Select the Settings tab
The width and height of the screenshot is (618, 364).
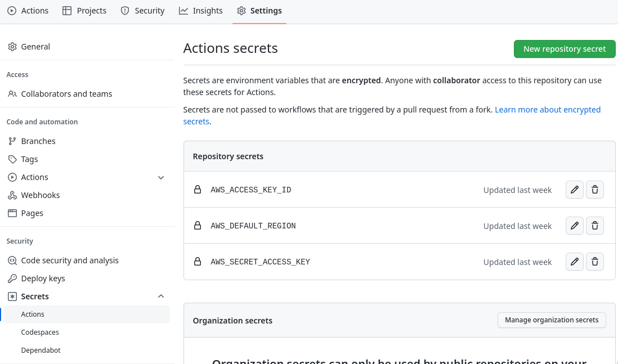259,11
